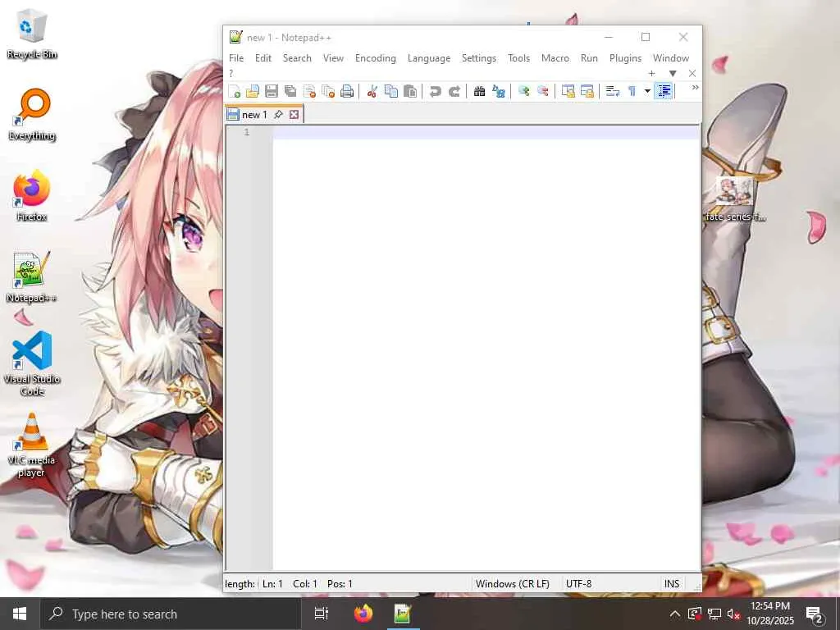Select the Notepad++ desktop shortcut
This screenshot has width=840, height=630.
click(32, 277)
